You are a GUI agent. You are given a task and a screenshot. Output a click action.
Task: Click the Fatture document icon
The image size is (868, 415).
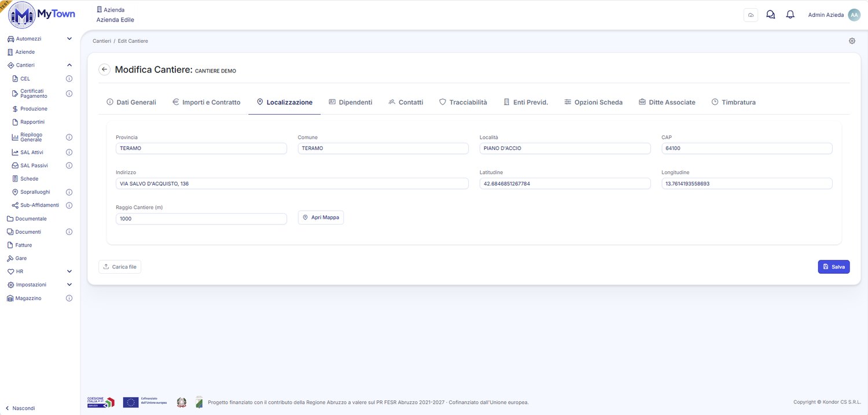pyautogui.click(x=10, y=245)
